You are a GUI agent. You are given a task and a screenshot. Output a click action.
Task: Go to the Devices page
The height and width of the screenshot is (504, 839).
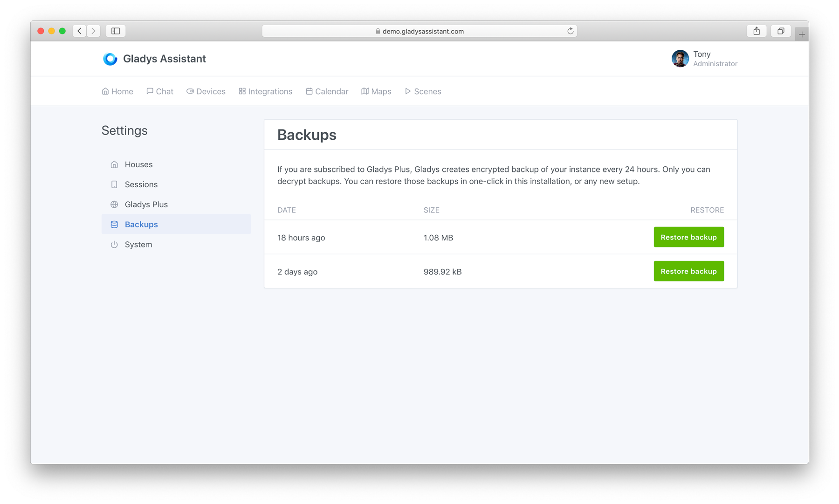coord(206,91)
